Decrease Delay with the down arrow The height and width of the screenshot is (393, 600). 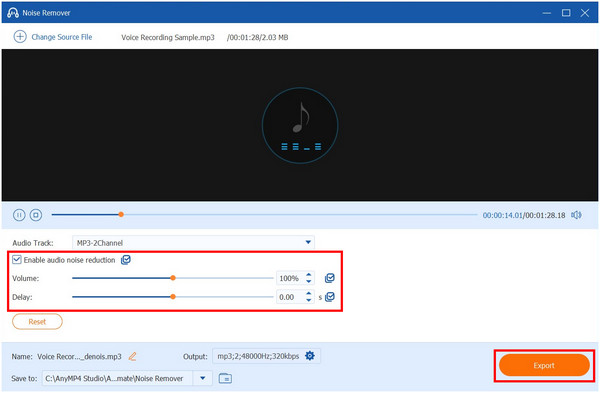[x=309, y=300]
